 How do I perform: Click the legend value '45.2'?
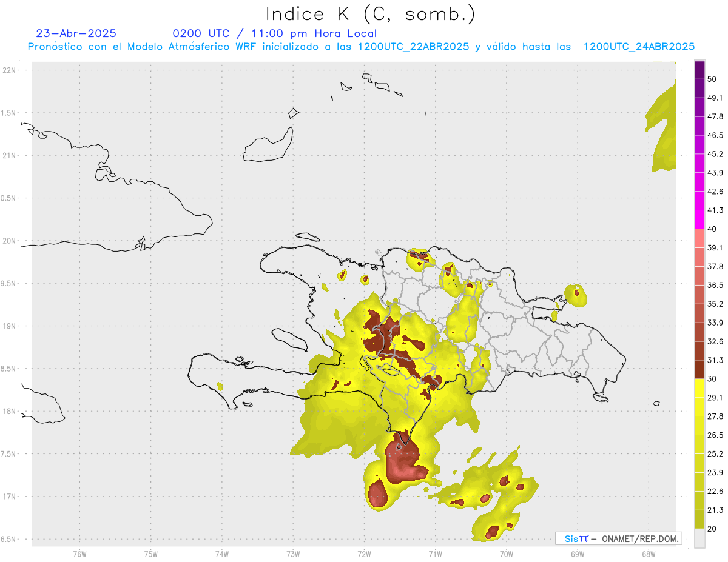[715, 154]
